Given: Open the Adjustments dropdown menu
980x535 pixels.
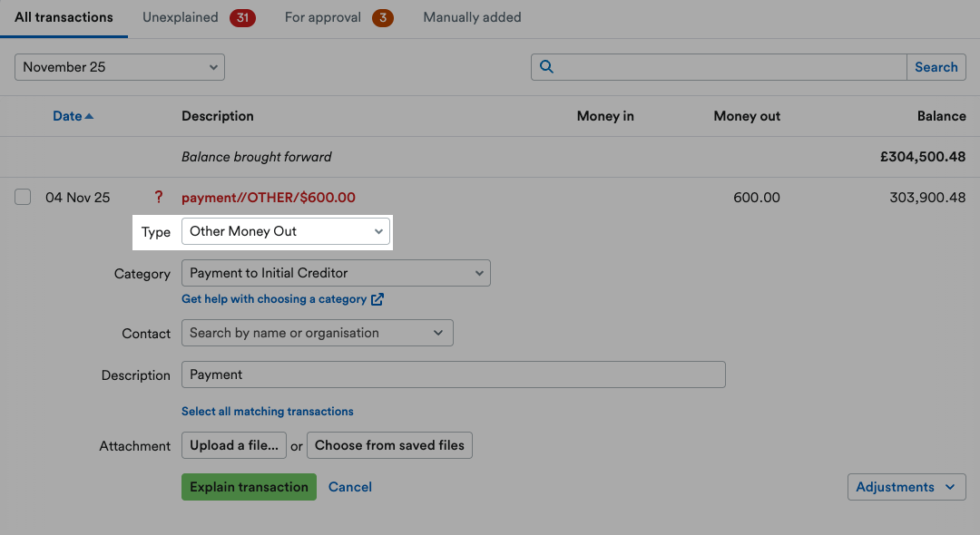Looking at the screenshot, I should point(906,487).
